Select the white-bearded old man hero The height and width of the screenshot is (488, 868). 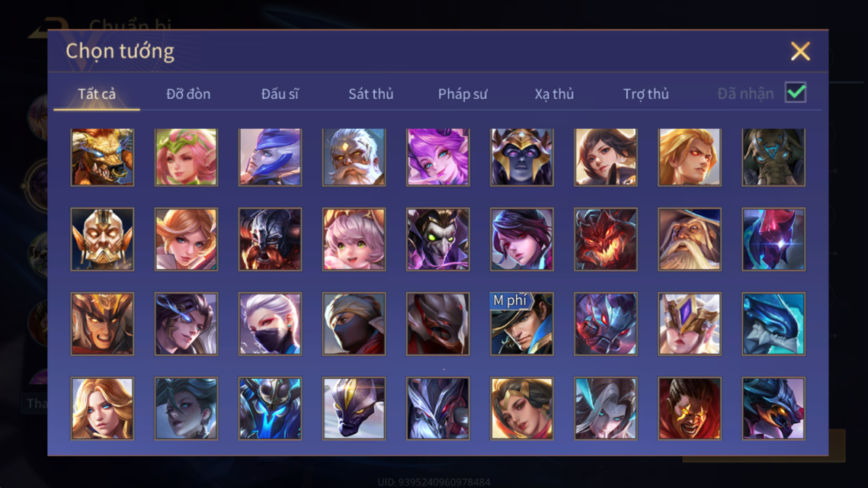tap(354, 157)
